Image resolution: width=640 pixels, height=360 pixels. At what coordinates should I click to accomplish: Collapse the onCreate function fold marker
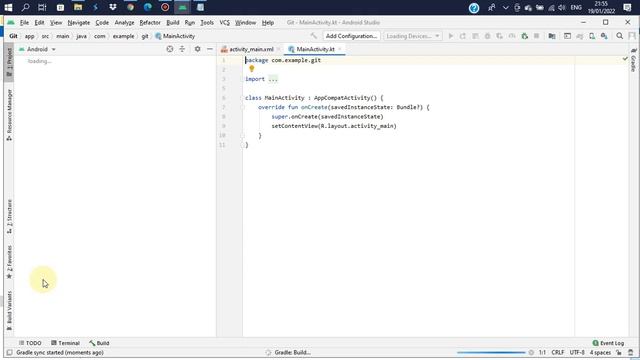click(242, 107)
